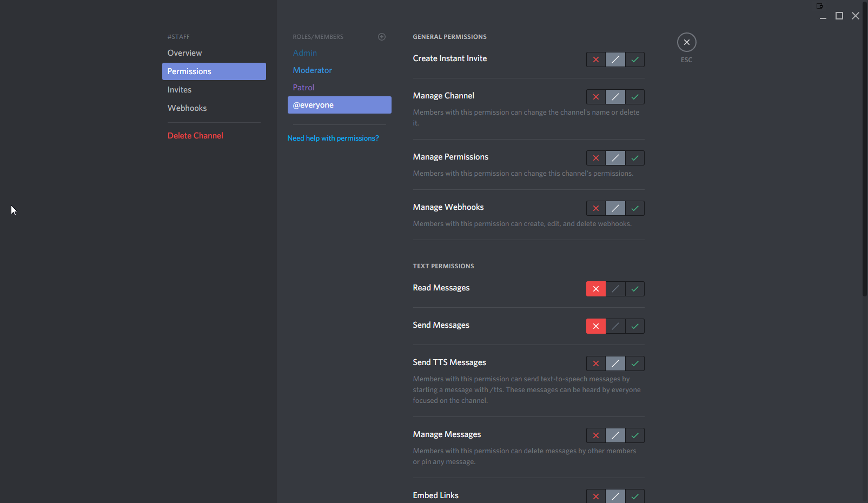Set Send TTS Messages to deny
The height and width of the screenshot is (503, 868).
[x=595, y=363]
